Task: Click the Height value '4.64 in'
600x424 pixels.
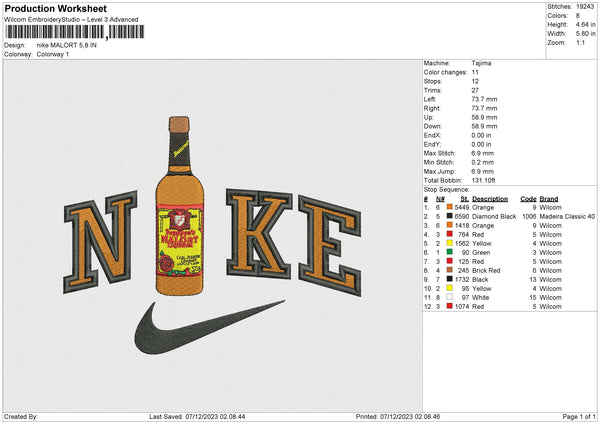Action: pos(585,24)
